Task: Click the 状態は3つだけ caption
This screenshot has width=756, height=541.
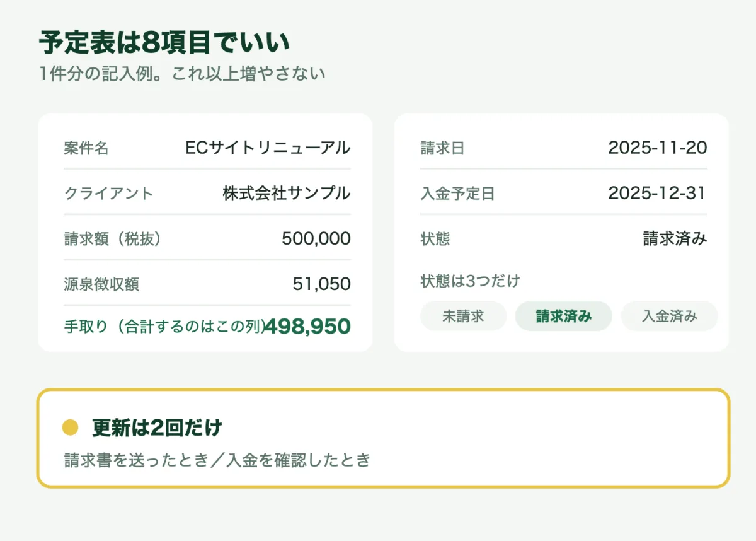Action: (470, 281)
